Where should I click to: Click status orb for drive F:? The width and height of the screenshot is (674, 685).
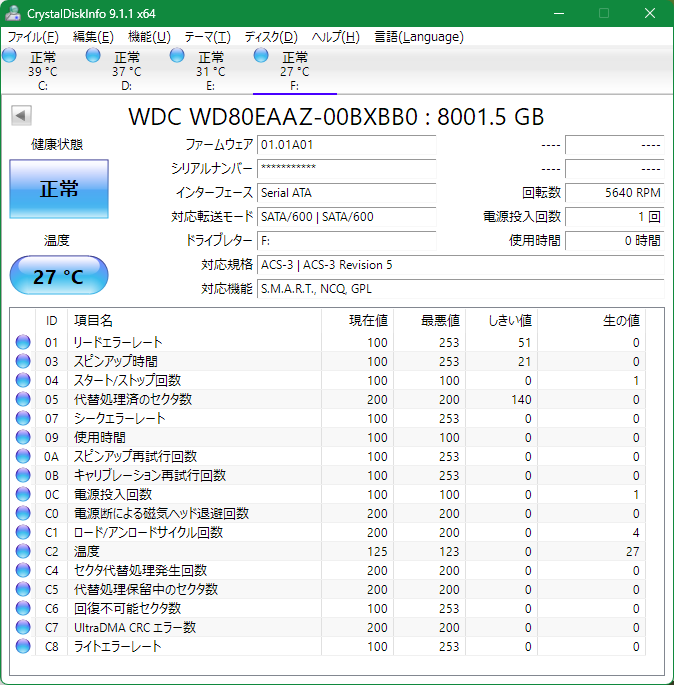point(261,55)
